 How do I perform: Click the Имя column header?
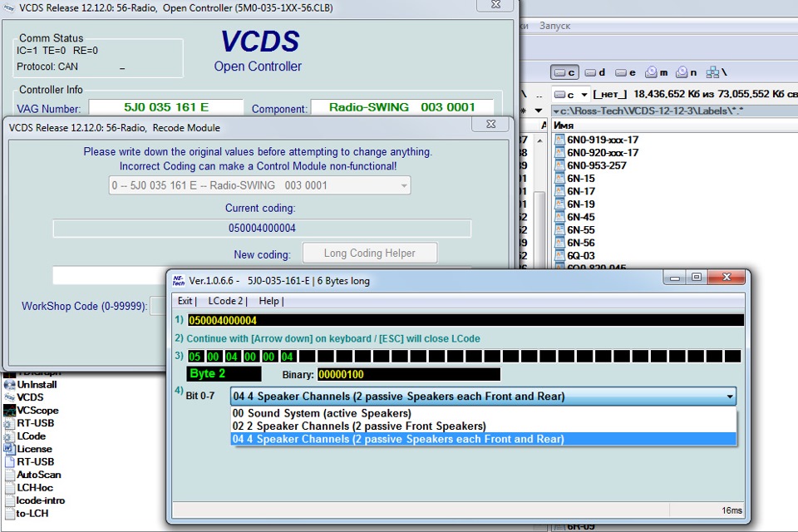point(564,126)
